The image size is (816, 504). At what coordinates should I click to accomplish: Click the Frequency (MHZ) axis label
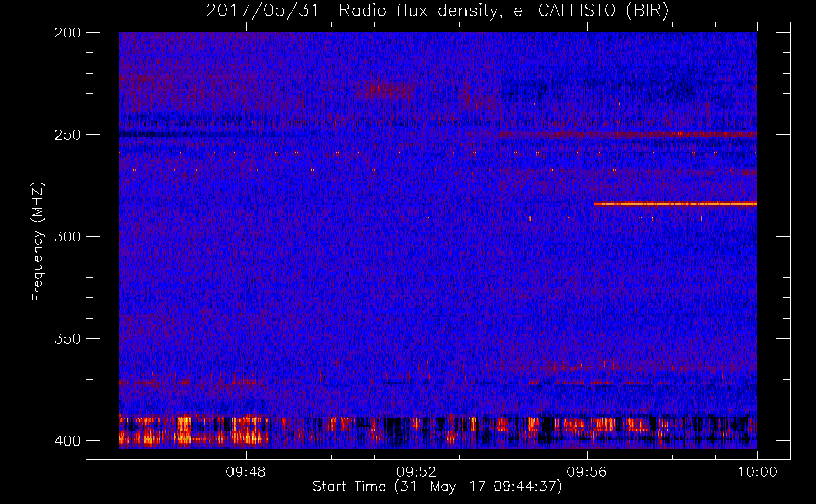(38, 242)
